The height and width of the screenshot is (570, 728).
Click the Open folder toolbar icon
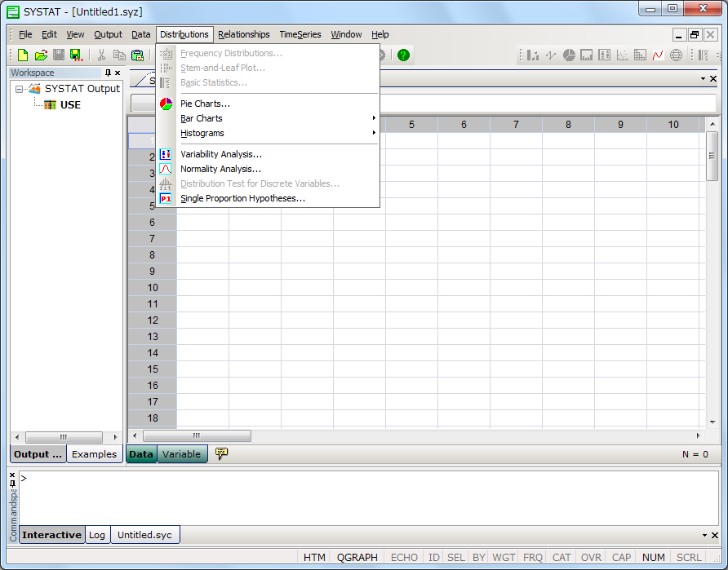coord(41,55)
